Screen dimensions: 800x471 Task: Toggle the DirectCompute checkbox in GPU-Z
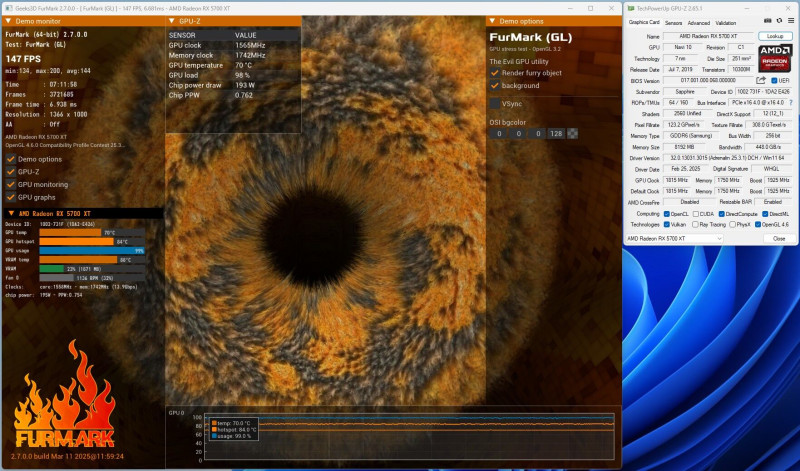tap(721, 214)
